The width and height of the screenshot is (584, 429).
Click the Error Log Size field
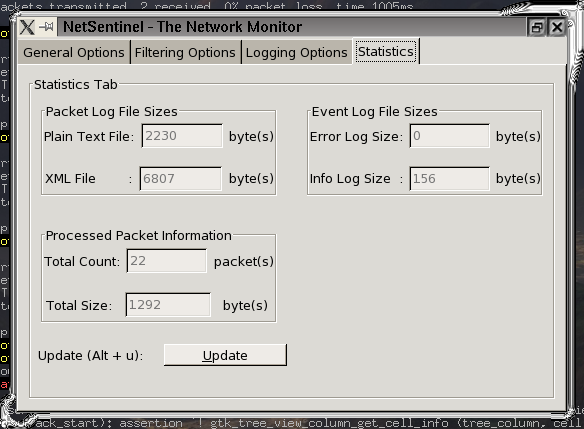point(450,136)
